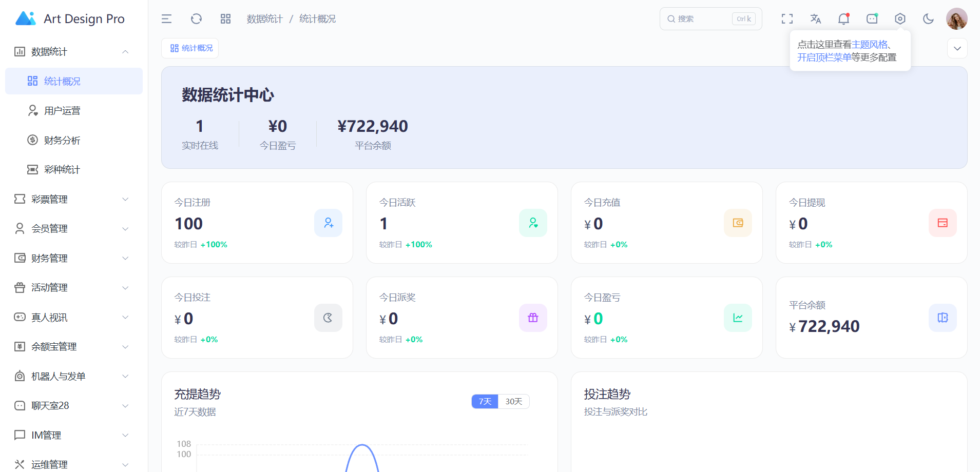Collapse the sidebar with the menu icon
Viewport: 980px width, 472px height.
(166, 19)
